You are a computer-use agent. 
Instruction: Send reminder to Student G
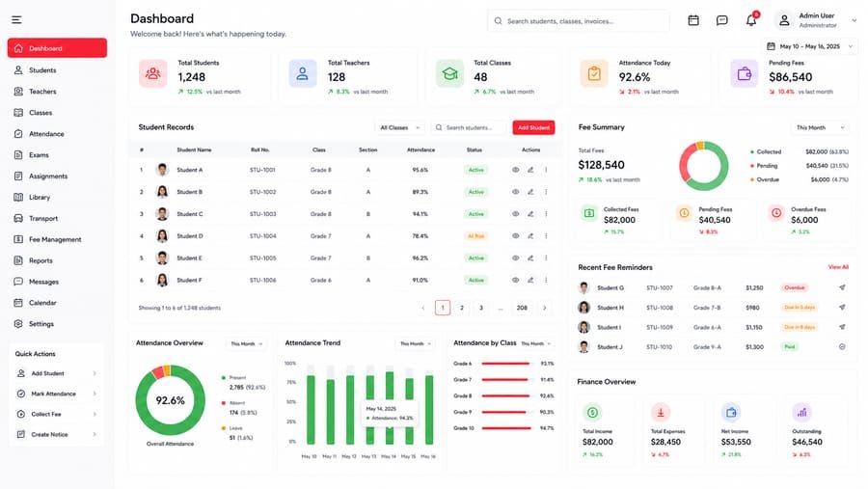842,287
